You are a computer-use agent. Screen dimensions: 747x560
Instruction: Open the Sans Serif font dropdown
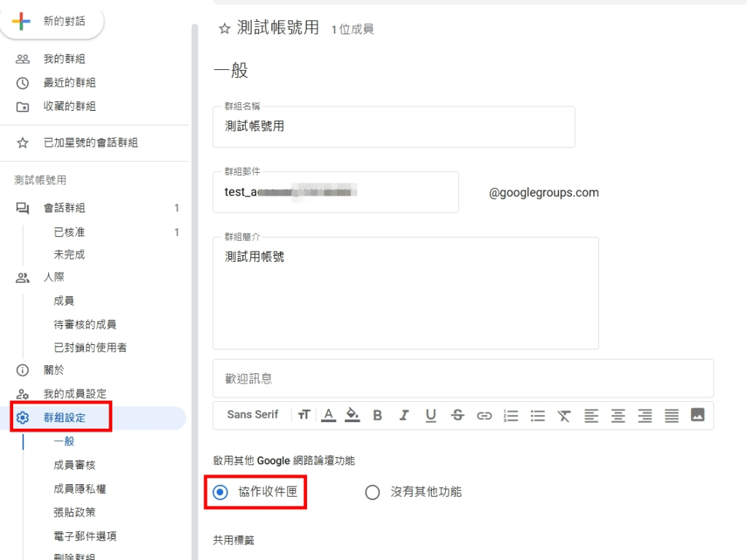point(252,415)
